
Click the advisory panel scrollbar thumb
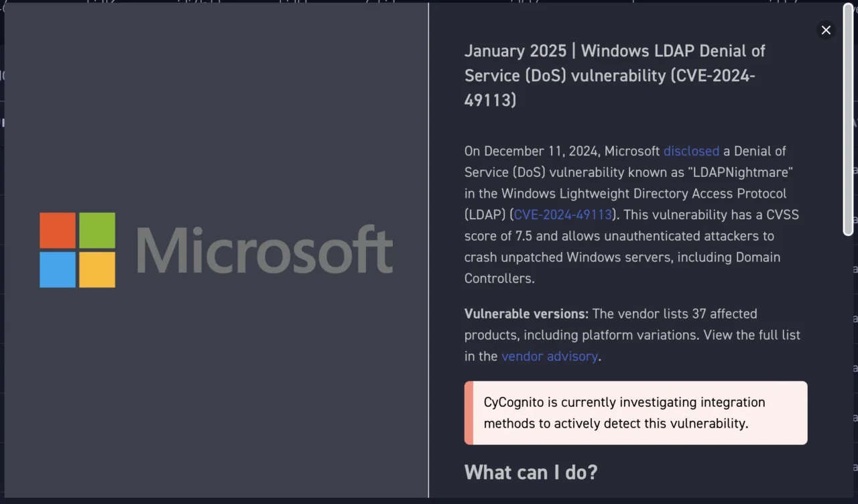pos(848,119)
